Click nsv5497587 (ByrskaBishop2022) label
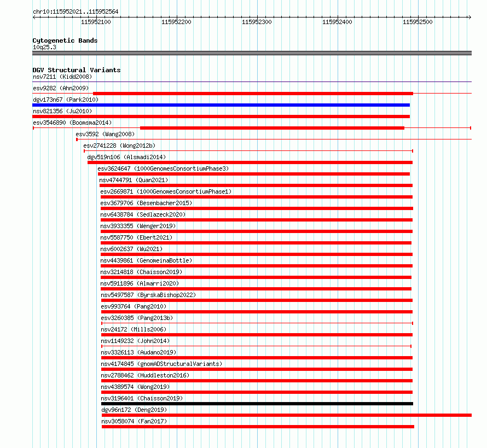Screen dimensions: 487x448 pyautogui.click(x=148, y=295)
